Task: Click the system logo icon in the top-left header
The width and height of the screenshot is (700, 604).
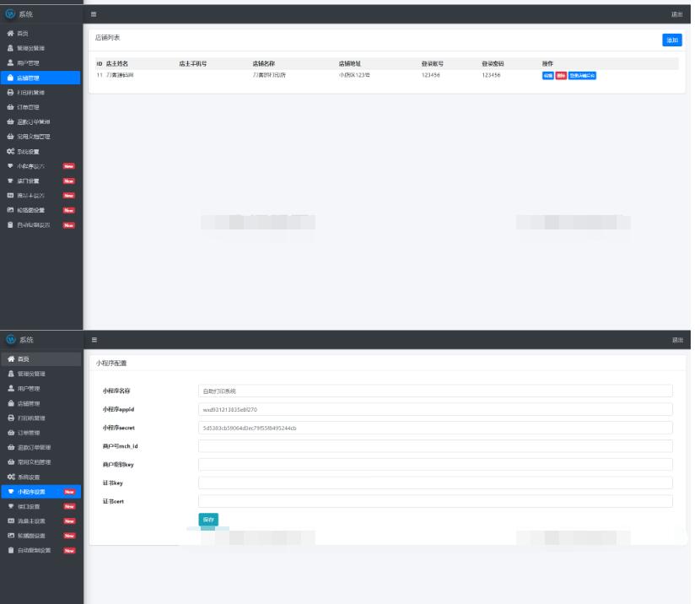Action: point(11,14)
